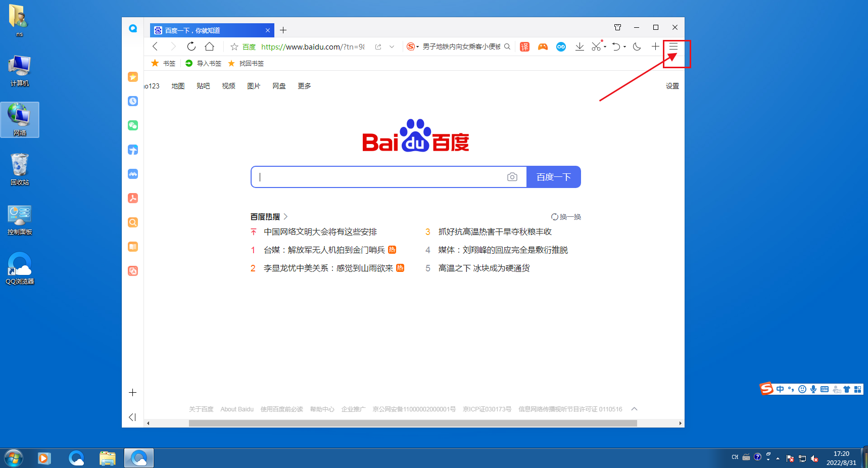Image resolution: width=868 pixels, height=468 pixels.
Task: Click 导入书签 in the bookmarks bar
Action: tap(204, 63)
